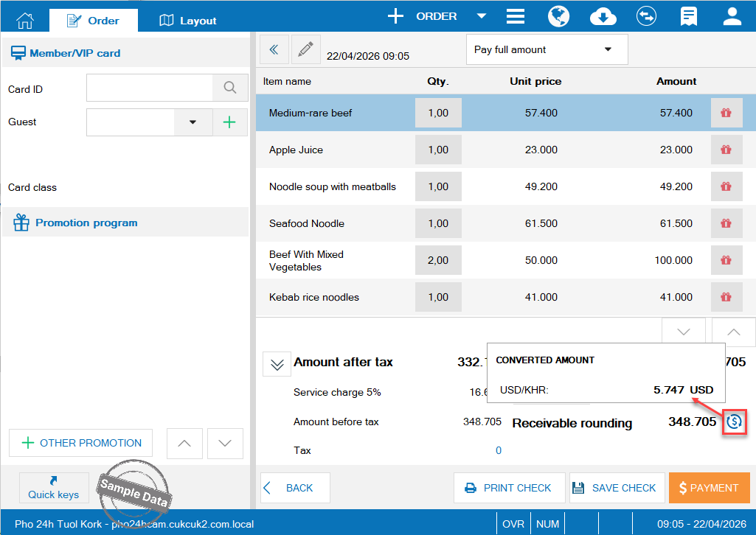Viewport: 756px width, 535px height.
Task: Open the user account icon
Action: tap(732, 16)
